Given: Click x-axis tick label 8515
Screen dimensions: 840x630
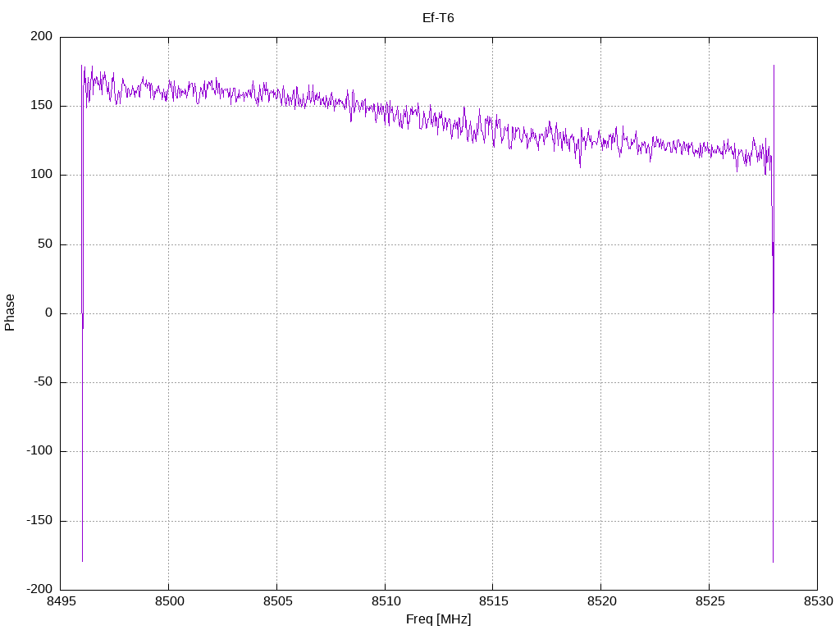Looking at the screenshot, I should [493, 601].
